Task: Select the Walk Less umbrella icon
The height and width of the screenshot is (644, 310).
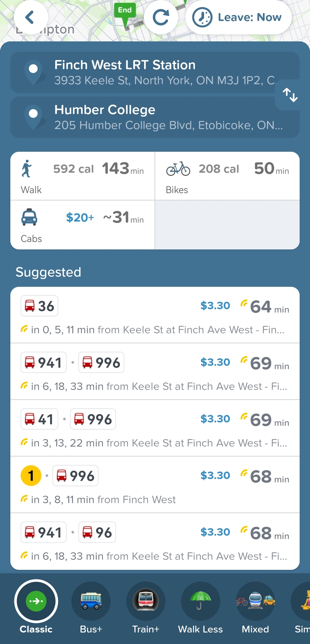Action: pyautogui.click(x=200, y=601)
